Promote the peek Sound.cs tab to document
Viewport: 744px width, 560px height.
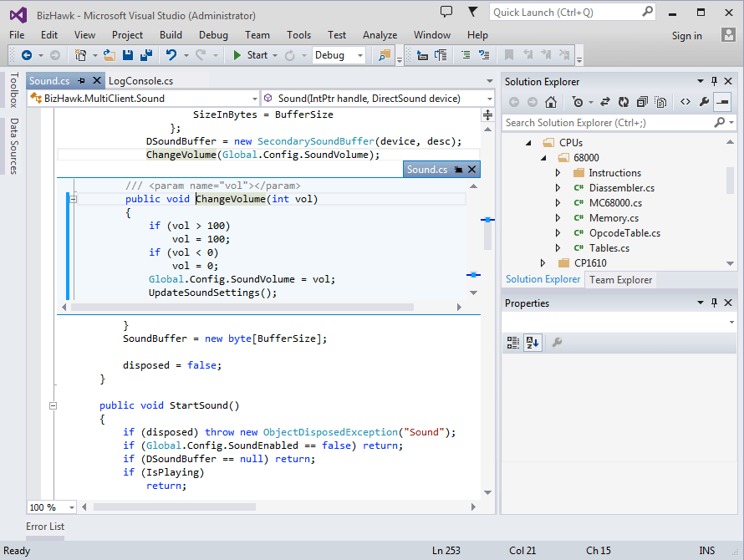(x=458, y=170)
